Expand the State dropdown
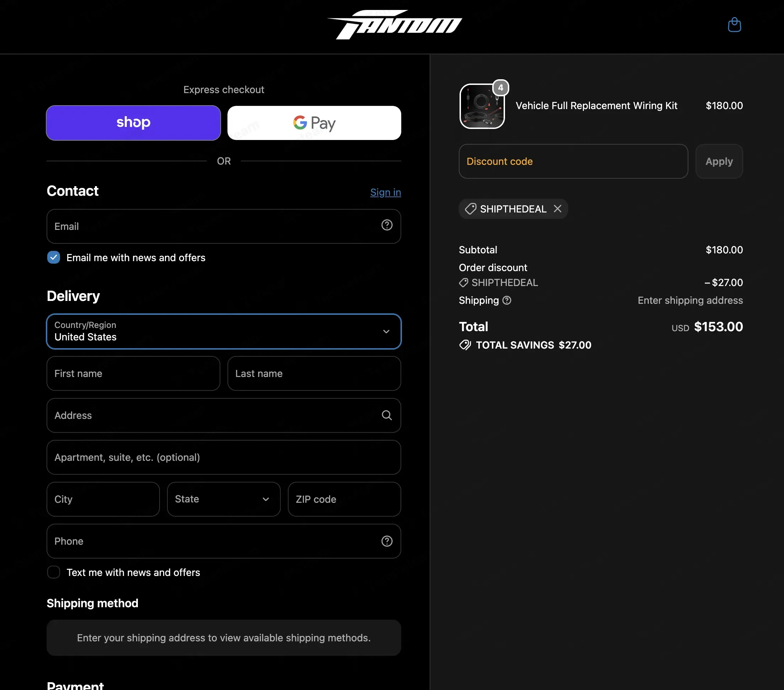Image resolution: width=784 pixels, height=690 pixels. pyautogui.click(x=224, y=499)
